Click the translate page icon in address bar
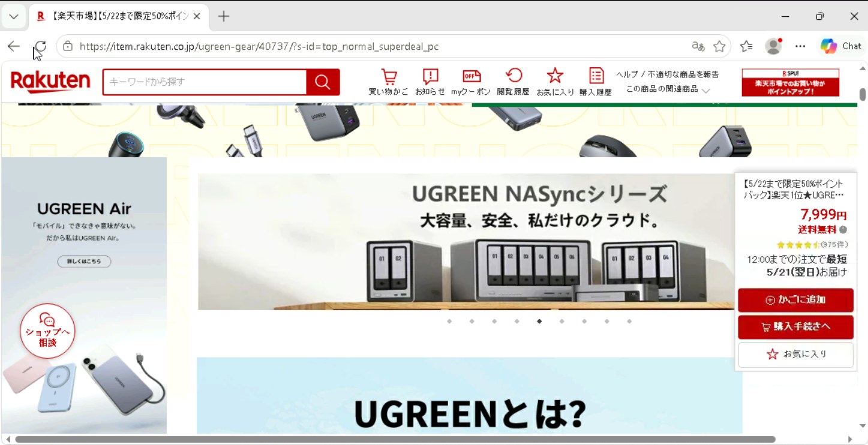This screenshot has height=445, width=868. coord(698,46)
